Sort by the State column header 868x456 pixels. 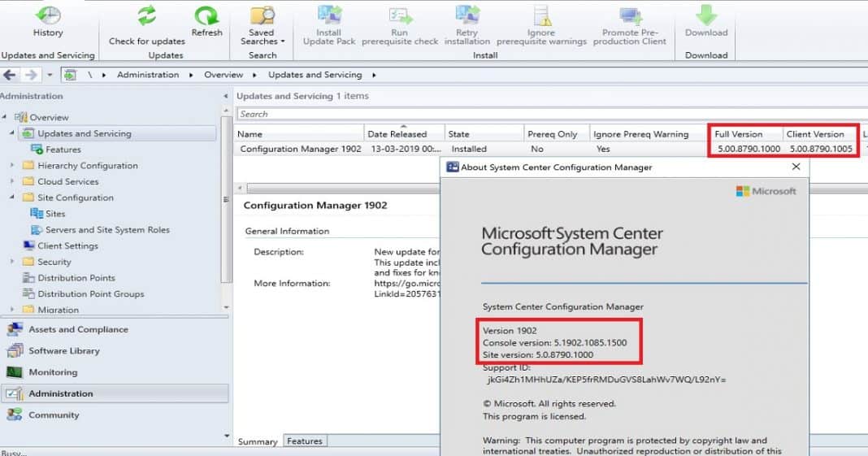pos(484,134)
